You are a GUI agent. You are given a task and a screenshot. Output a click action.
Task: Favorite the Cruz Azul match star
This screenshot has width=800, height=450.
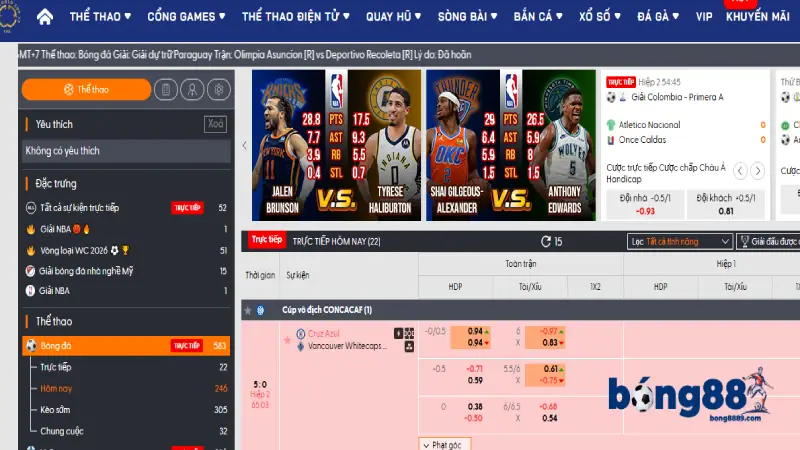pos(287,340)
